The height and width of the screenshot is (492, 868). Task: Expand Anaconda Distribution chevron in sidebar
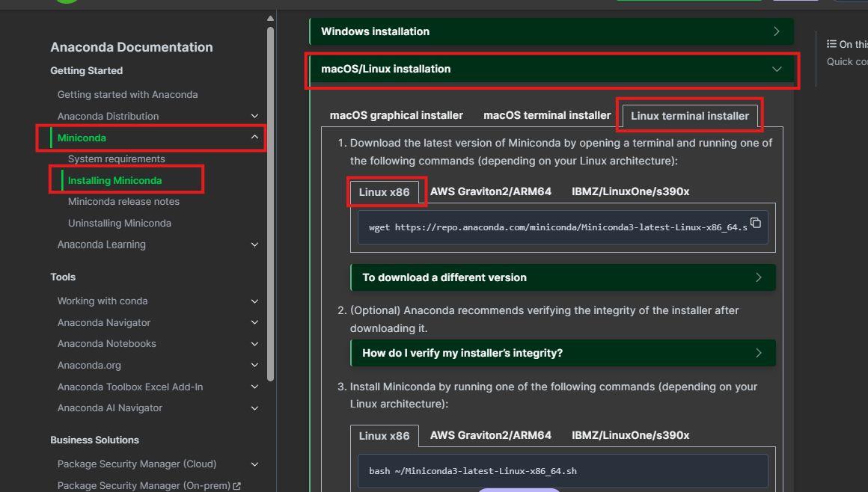pyautogui.click(x=254, y=116)
